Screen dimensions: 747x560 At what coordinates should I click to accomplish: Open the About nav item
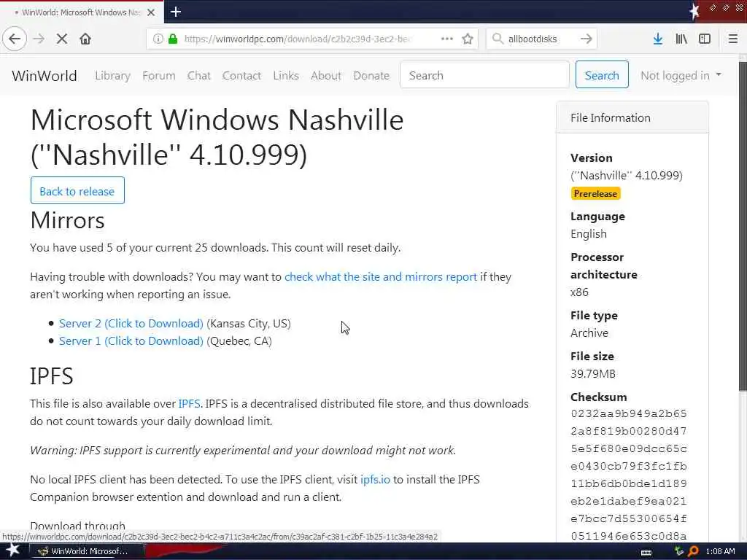click(326, 76)
